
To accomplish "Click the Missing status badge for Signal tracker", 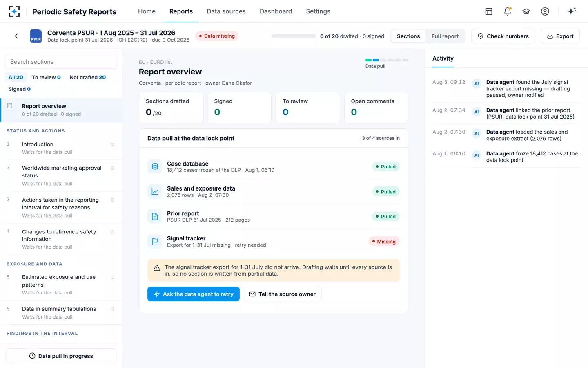I will click(x=384, y=242).
